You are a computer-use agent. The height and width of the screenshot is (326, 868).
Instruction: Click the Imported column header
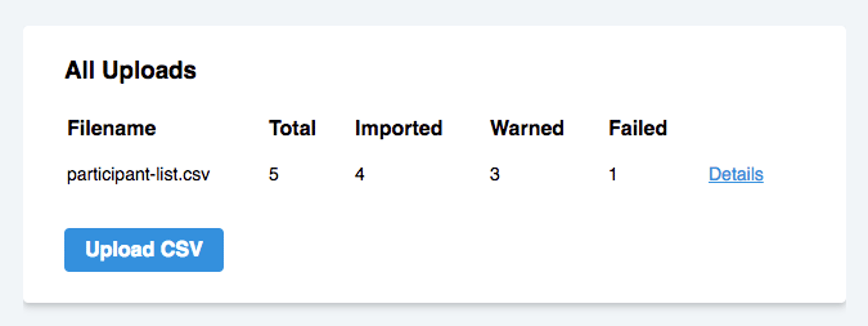[399, 129]
